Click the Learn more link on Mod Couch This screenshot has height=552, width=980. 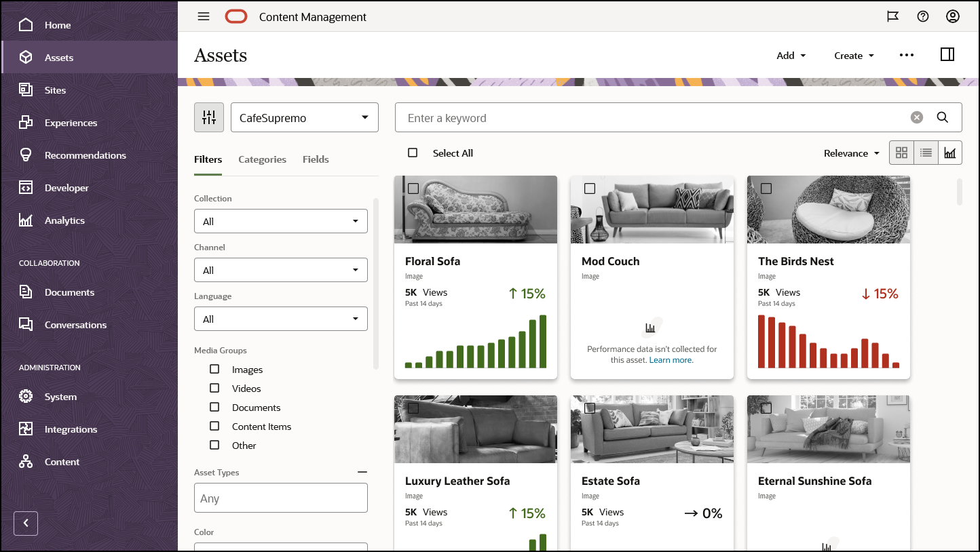[x=671, y=360]
